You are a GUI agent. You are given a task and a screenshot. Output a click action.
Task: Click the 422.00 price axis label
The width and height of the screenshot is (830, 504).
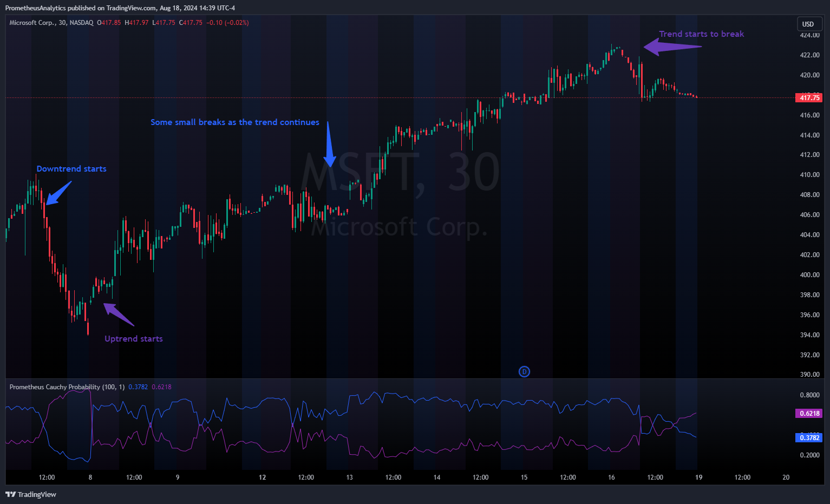click(809, 55)
